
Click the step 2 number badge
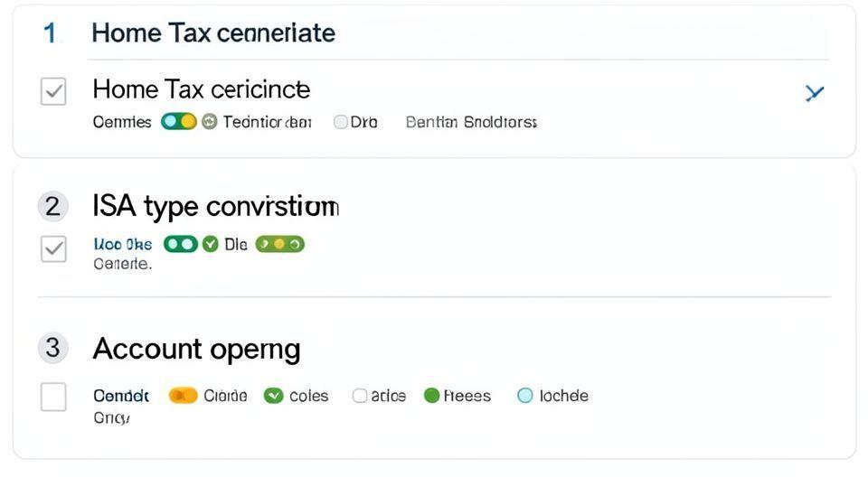[x=52, y=207]
